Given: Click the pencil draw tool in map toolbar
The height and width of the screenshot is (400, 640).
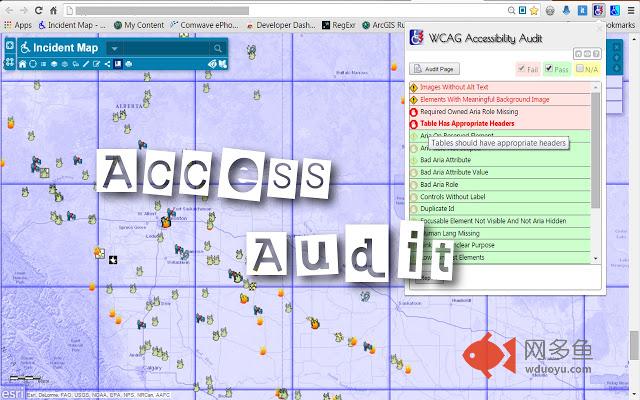Looking at the screenshot, I should pyautogui.click(x=86, y=64).
